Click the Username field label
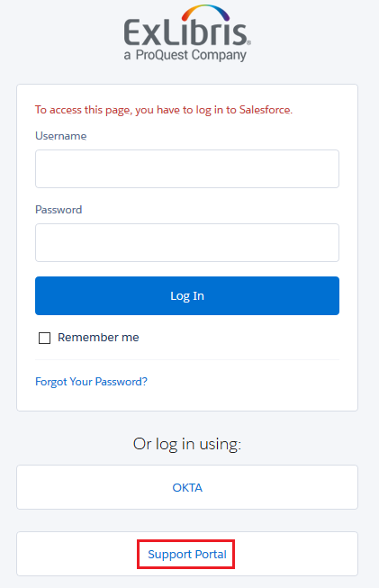Viewport: 379px width, 588px height. point(60,136)
